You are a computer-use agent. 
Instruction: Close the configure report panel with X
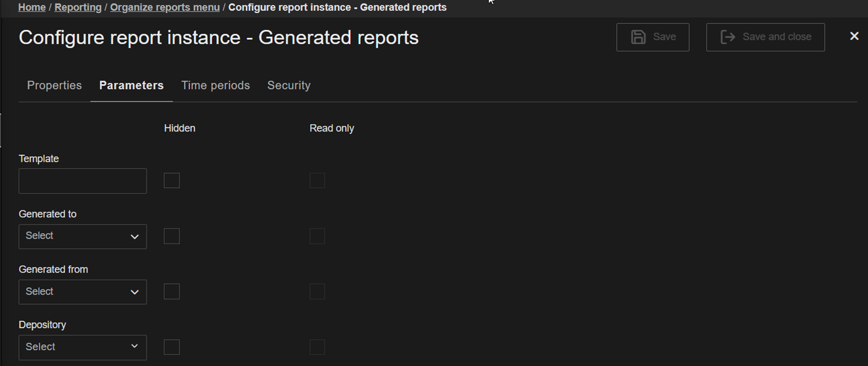pyautogui.click(x=854, y=36)
